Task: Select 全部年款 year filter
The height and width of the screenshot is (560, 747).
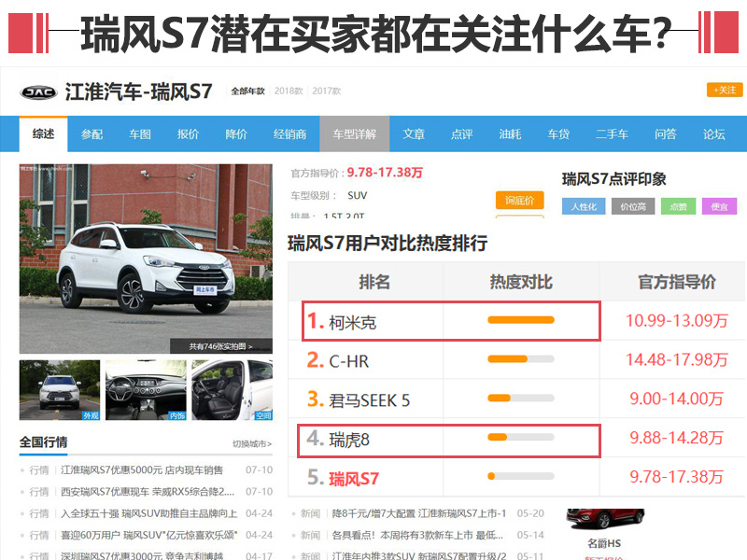Action: 247,91
